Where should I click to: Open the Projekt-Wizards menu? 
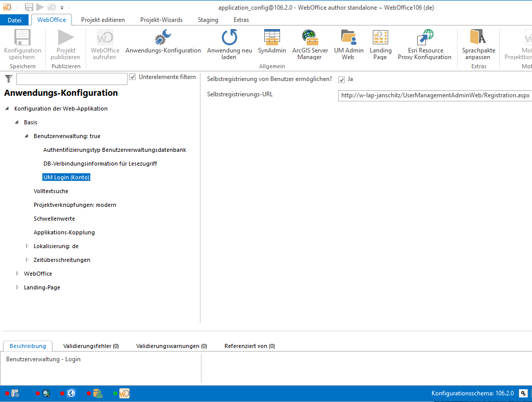click(x=160, y=20)
